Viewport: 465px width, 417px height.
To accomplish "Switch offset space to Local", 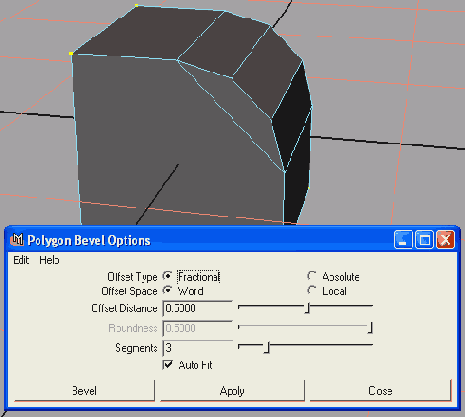I will [x=311, y=290].
